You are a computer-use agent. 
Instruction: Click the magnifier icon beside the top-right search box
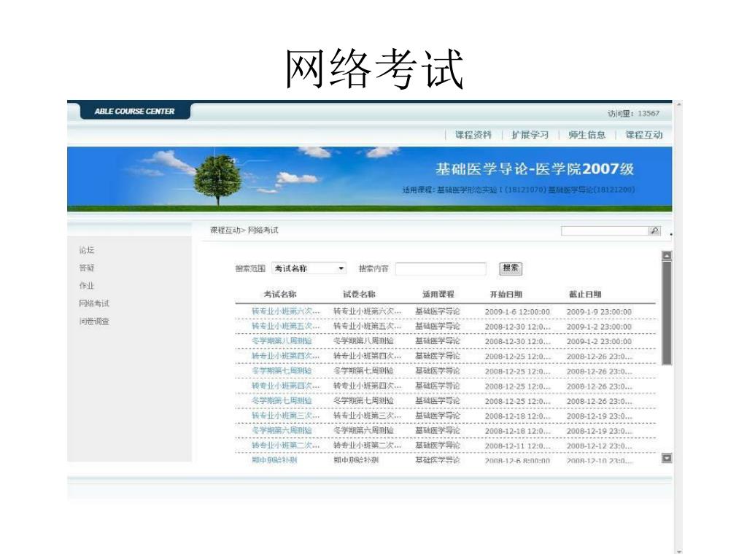[654, 231]
